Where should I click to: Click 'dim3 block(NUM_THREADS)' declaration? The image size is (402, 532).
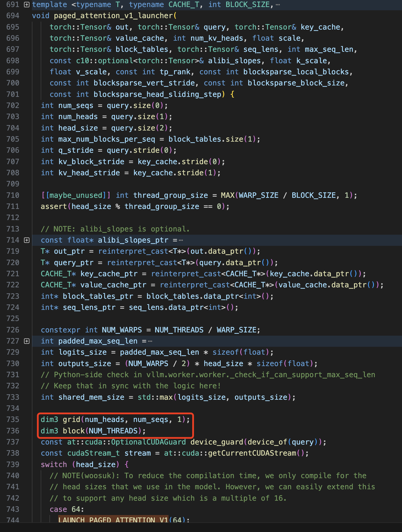point(93,431)
